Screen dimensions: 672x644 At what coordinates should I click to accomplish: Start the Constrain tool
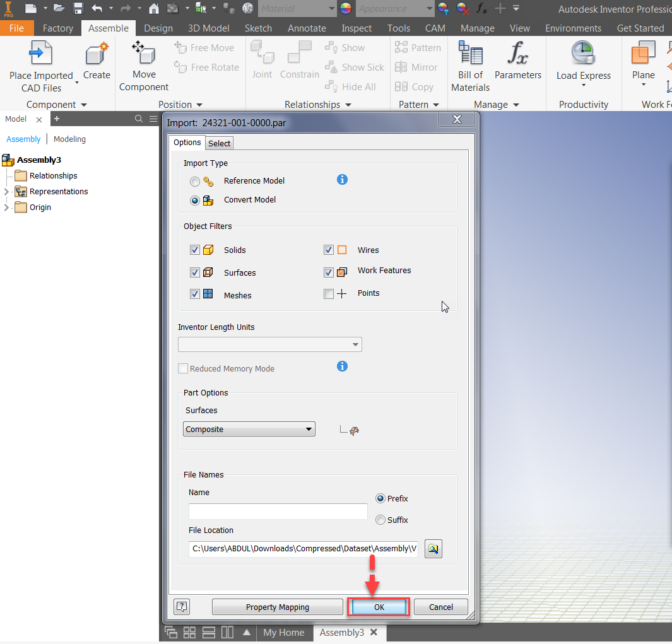click(299, 57)
